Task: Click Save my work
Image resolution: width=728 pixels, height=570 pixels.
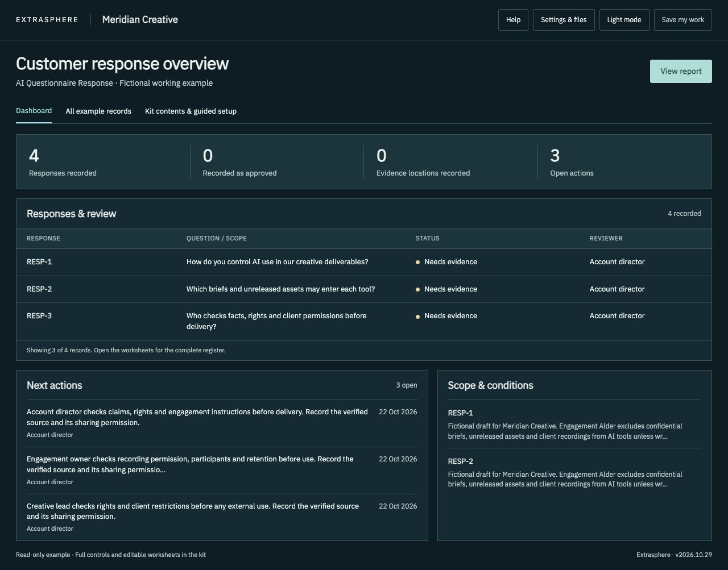Action: [x=682, y=20]
